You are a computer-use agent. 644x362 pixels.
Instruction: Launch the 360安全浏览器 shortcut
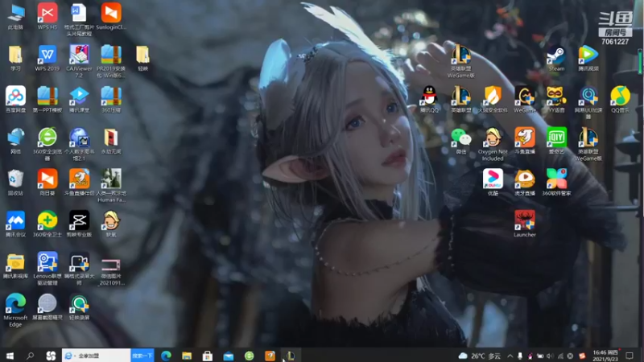point(47,144)
